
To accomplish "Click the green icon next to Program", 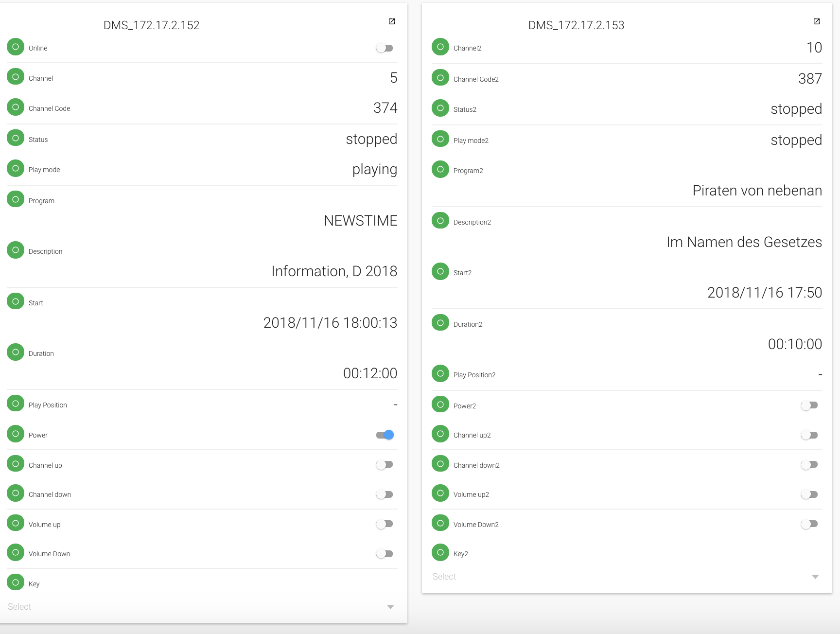I will pos(16,200).
